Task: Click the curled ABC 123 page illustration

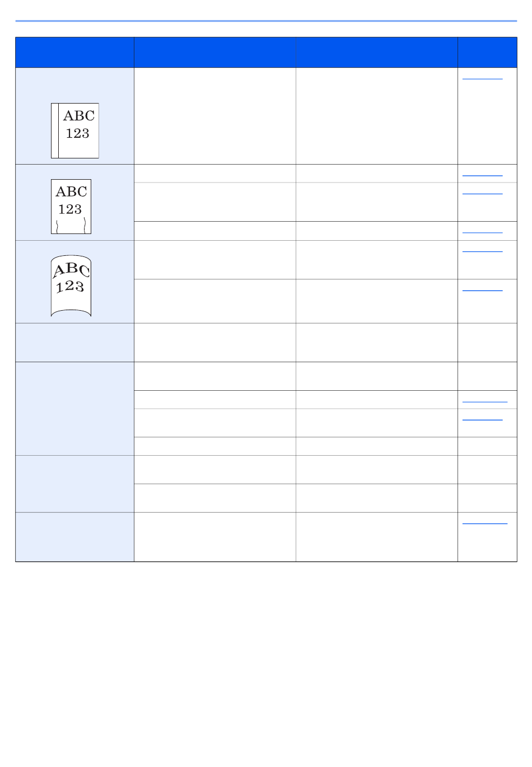Action: click(71, 286)
